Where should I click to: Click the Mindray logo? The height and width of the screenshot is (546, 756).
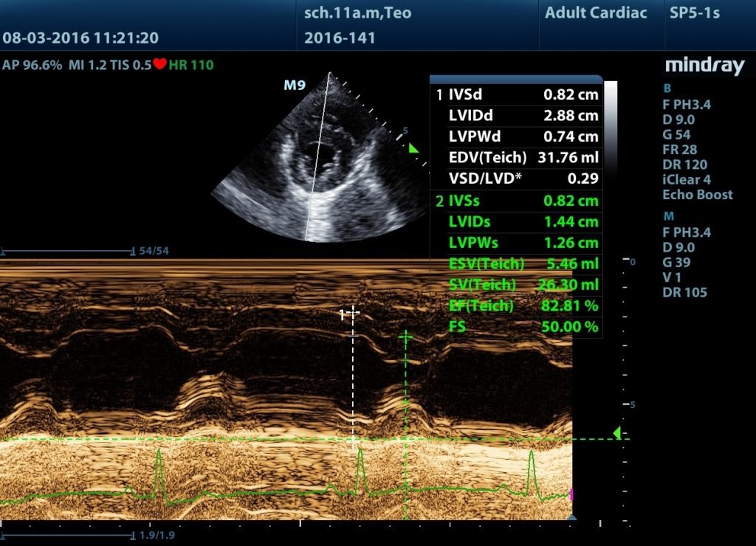point(705,66)
